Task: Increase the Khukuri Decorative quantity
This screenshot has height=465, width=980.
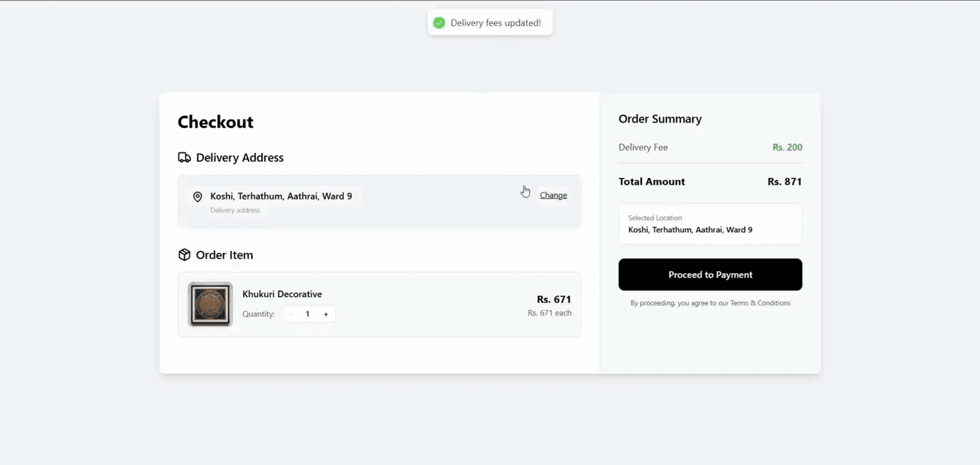Action: coord(326,315)
